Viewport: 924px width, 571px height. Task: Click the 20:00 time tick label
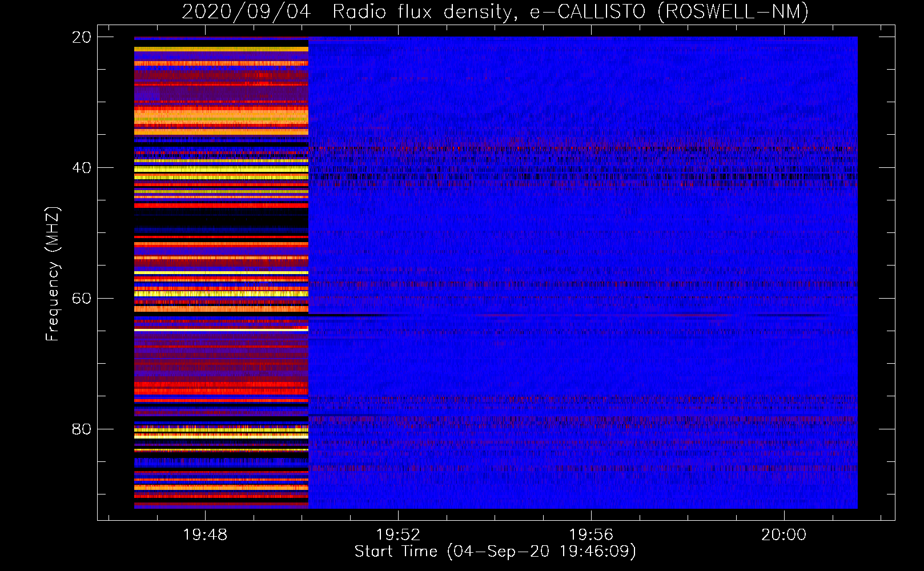[784, 534]
